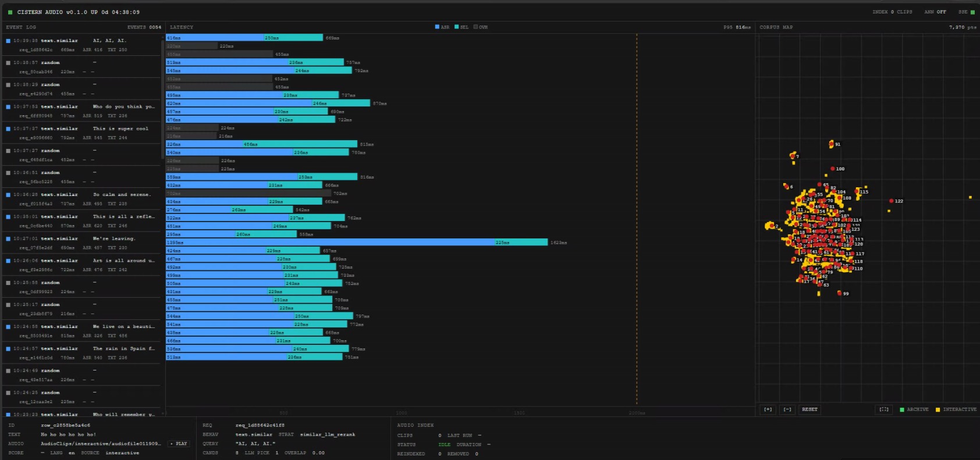Viewport: 980px width, 460px height.
Task: Expand the 'So calm and serene.' log entry
Action: (81, 199)
